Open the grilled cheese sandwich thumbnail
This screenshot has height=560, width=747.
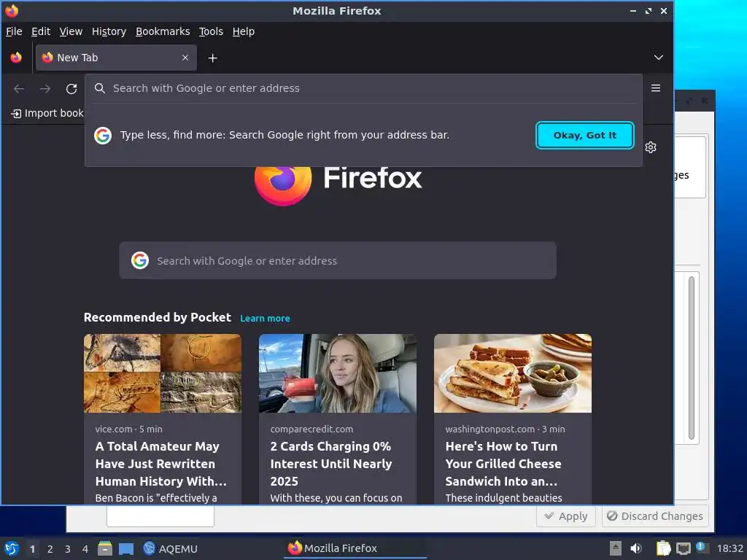coord(513,373)
